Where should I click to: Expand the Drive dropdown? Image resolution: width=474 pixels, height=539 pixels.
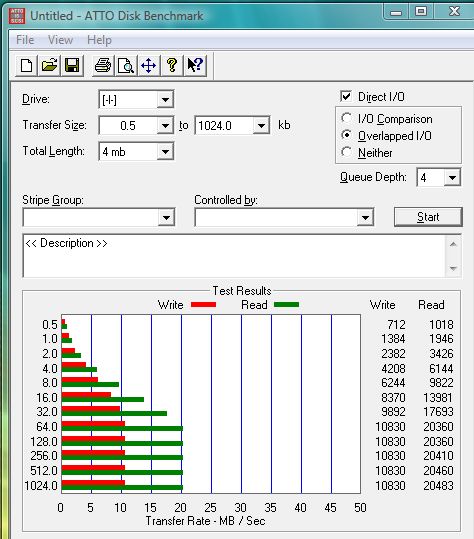(165, 100)
